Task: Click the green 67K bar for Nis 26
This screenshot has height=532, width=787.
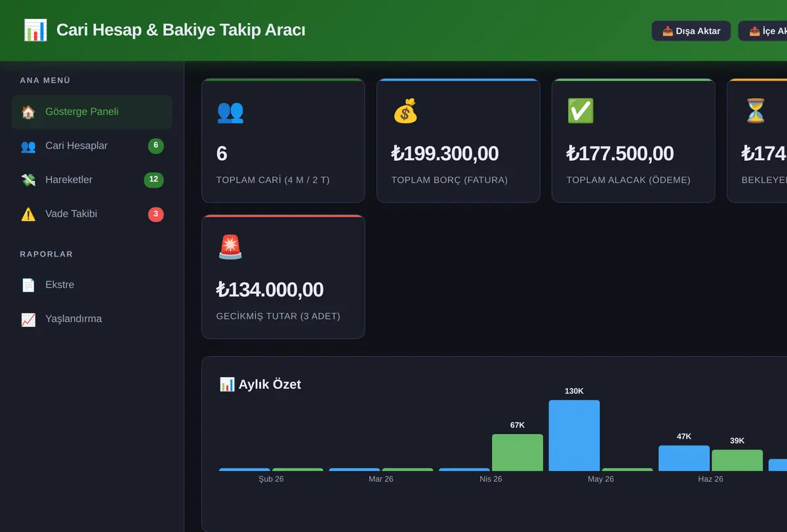Action: click(x=517, y=453)
